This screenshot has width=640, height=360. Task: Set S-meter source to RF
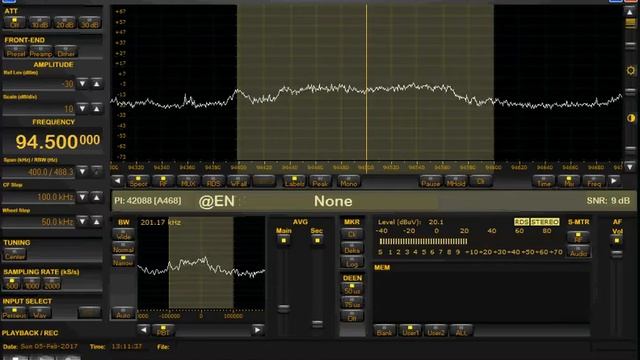coord(578,238)
